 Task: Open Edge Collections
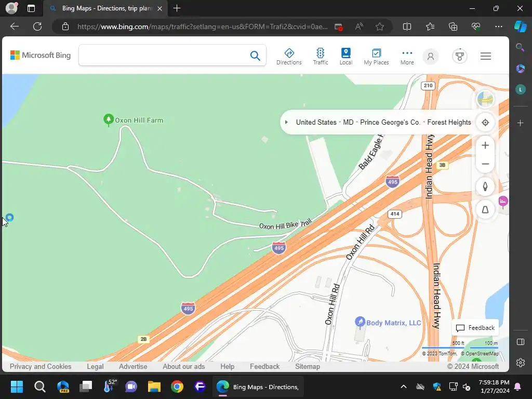[453, 26]
